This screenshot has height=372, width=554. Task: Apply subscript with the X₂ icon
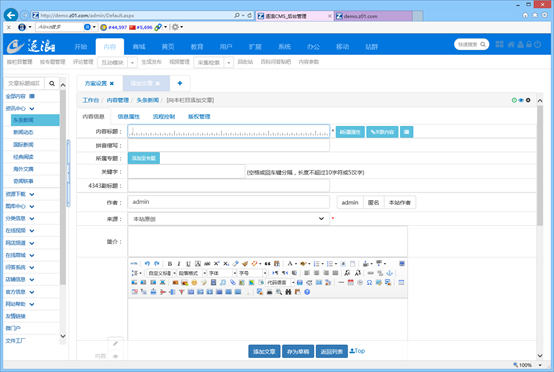point(226,264)
